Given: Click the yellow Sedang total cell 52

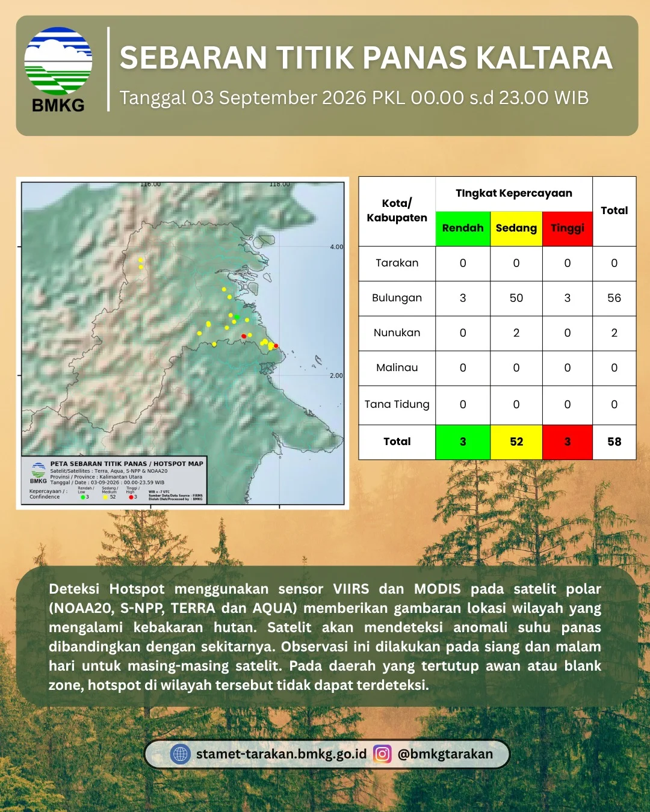Looking at the screenshot, I should [516, 442].
